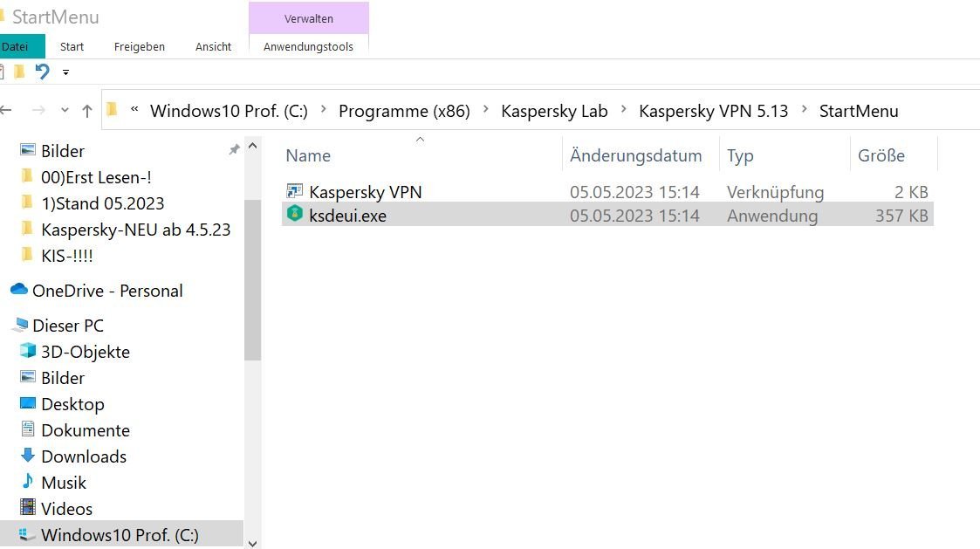Click the new folder icon in quick access toolbar
The image size is (980, 549).
coord(19,72)
